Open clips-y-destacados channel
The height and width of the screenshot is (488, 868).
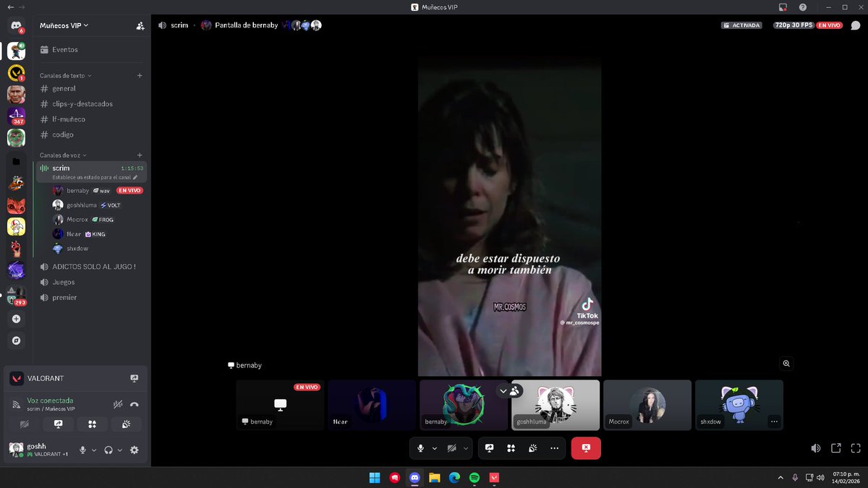click(92, 103)
